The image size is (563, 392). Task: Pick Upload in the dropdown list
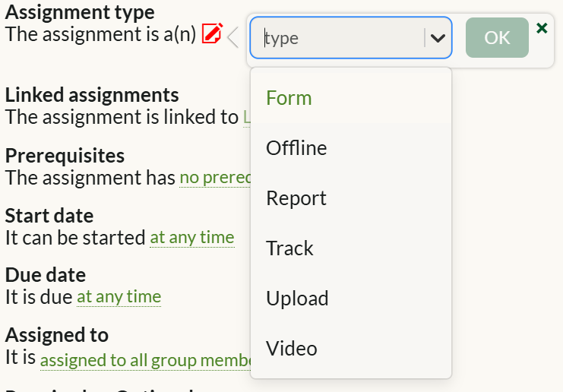[351, 299]
